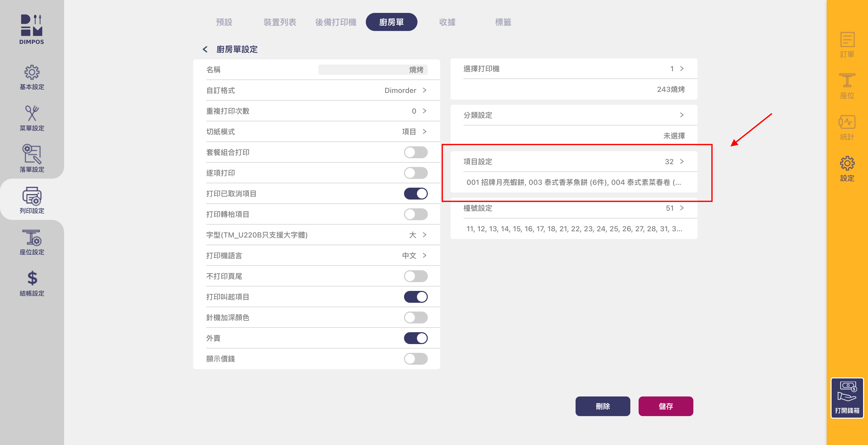The width and height of the screenshot is (868, 445).
Task: Disable the 打印已取消項目 toggle
Action: (x=415, y=194)
